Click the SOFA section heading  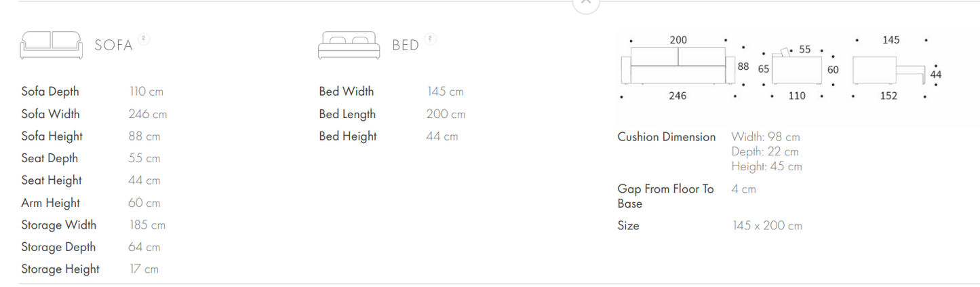[113, 46]
